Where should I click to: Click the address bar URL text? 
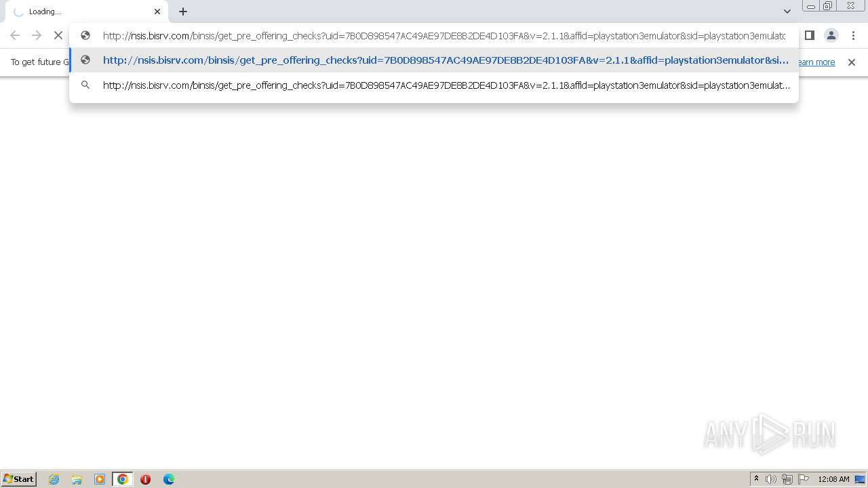point(444,36)
